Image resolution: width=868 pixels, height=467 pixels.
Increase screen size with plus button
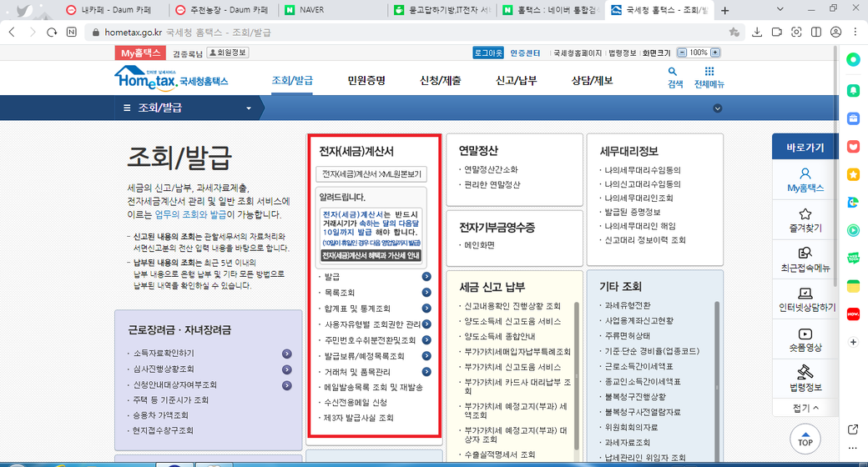click(714, 52)
